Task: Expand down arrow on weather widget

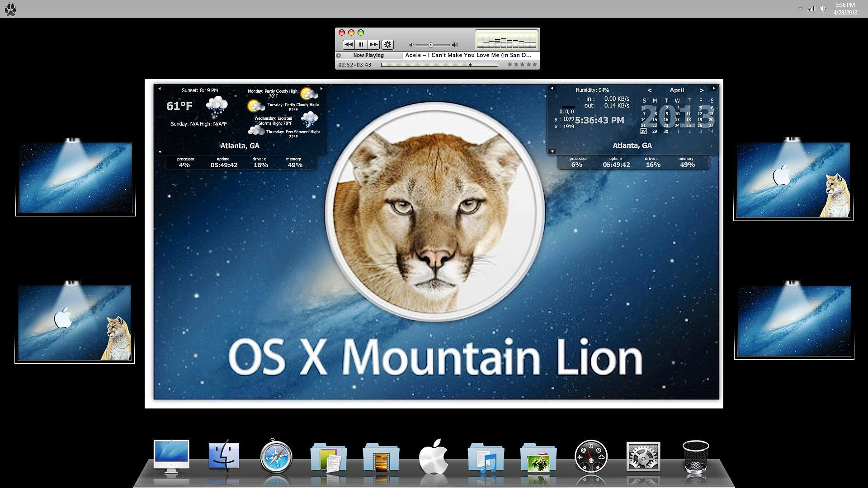Action: click(x=160, y=152)
